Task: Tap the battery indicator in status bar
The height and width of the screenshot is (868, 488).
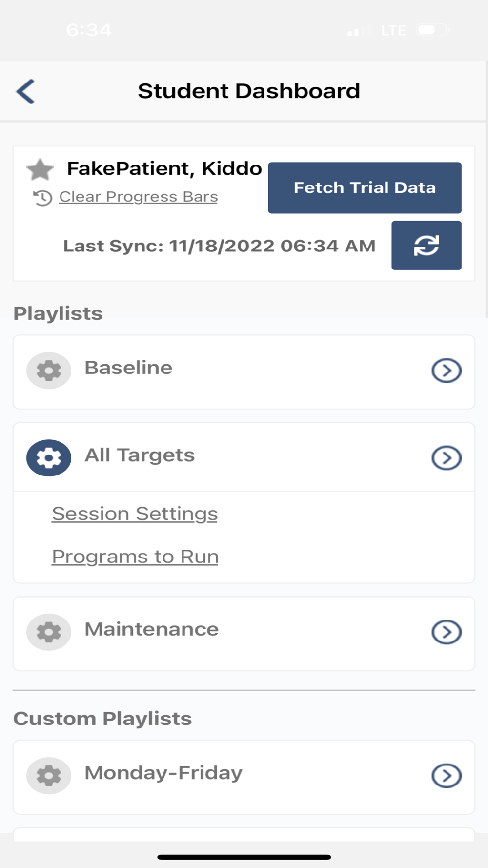Action: pos(431,30)
